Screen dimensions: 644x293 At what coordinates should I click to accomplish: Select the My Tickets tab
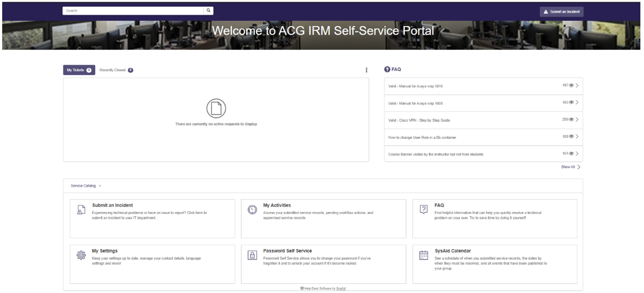pyautogui.click(x=79, y=70)
